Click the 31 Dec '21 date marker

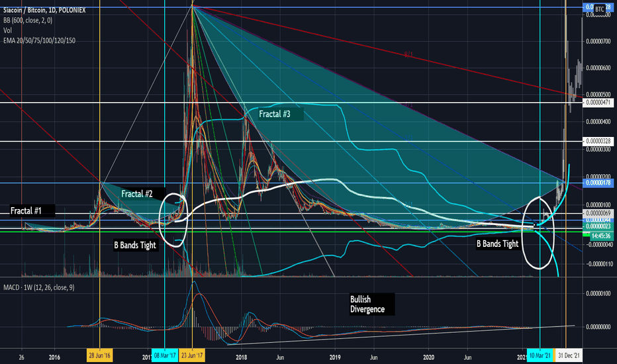569,356
